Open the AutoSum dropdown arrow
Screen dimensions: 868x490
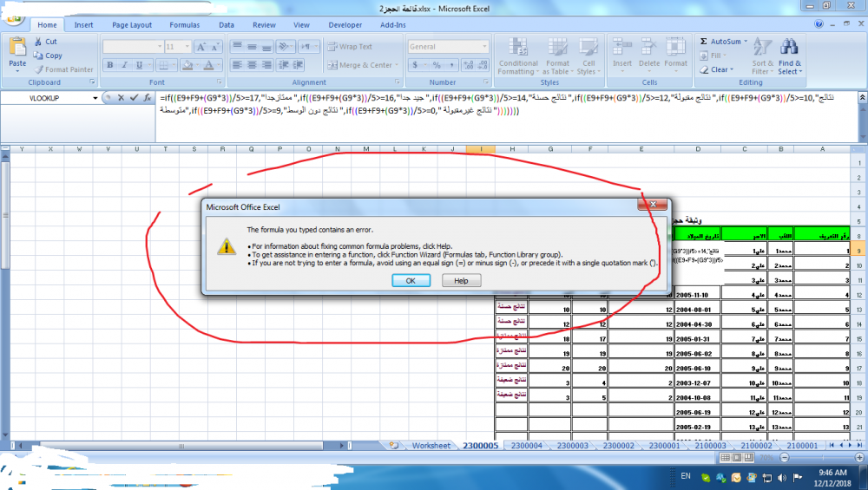pos(746,42)
